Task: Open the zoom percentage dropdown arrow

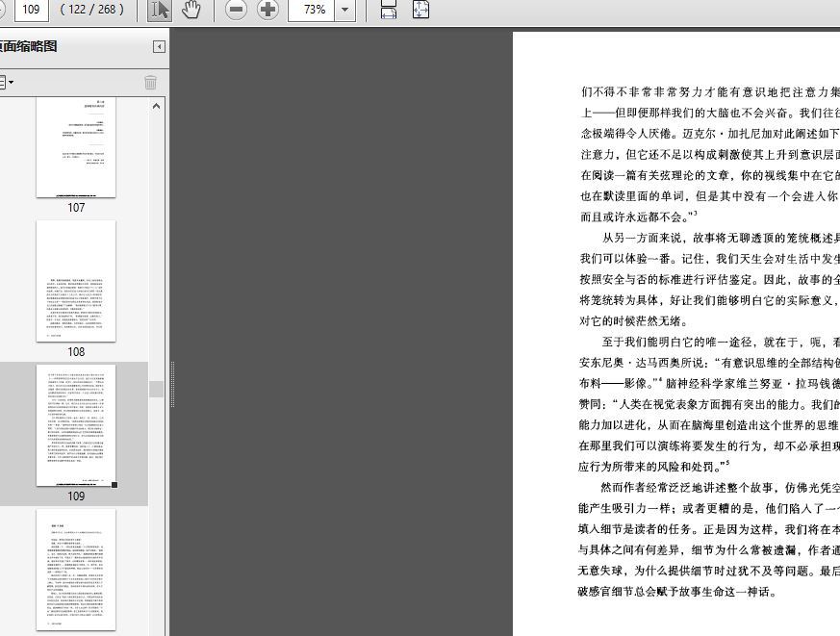Action: 345,10
